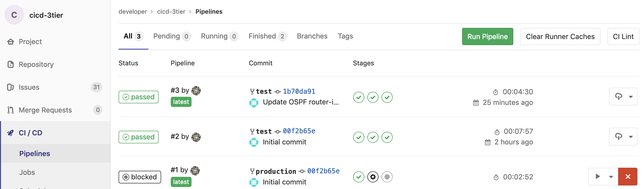Expand manual actions caret for pipeline #1
644x189 pixels.
(611, 177)
